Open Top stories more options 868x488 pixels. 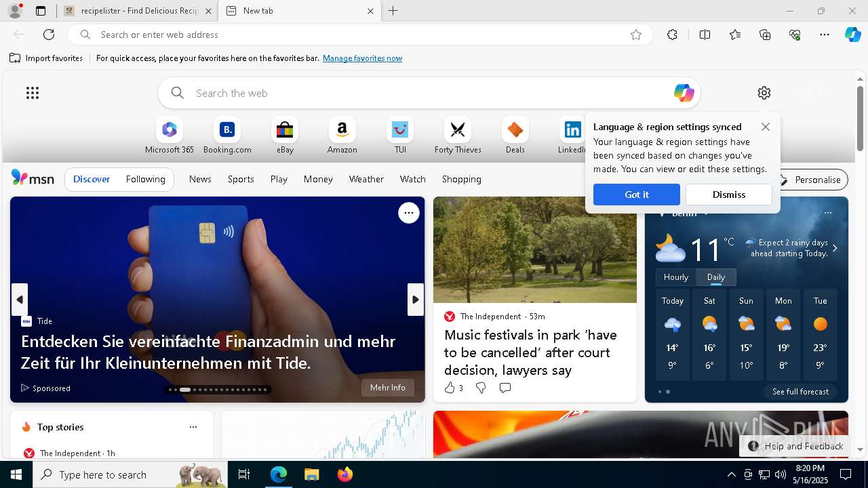pos(193,427)
